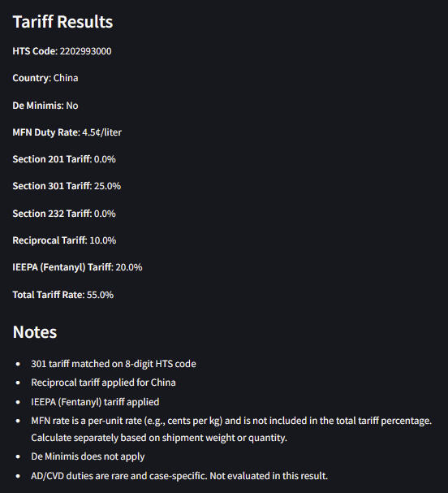
Task: Click the bullet before the 301 tariff note
Action: (x=18, y=364)
